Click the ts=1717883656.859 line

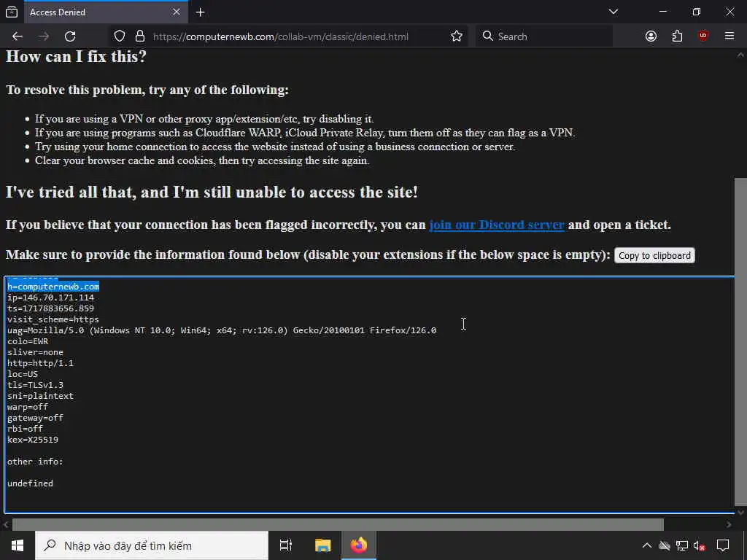[x=50, y=308]
